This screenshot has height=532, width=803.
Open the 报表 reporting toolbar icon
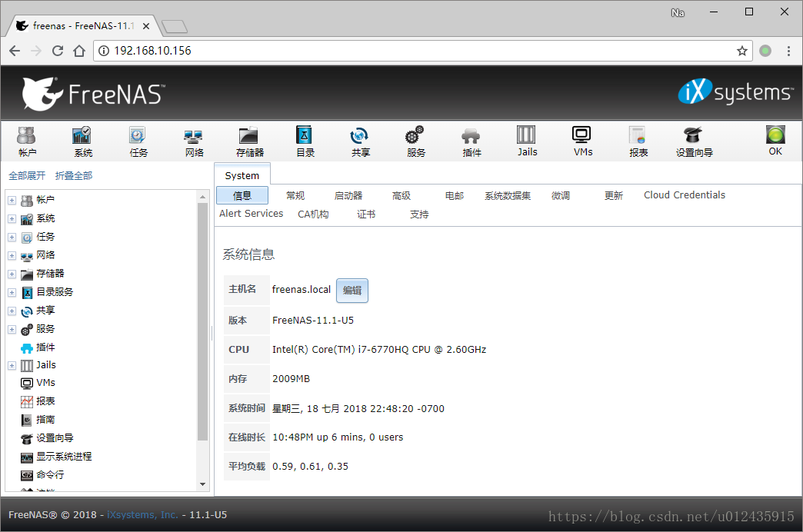coord(638,141)
